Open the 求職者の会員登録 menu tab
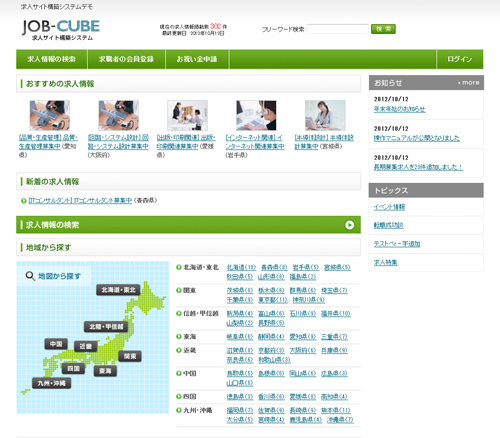The width and height of the screenshot is (500, 438). pyautogui.click(x=126, y=59)
